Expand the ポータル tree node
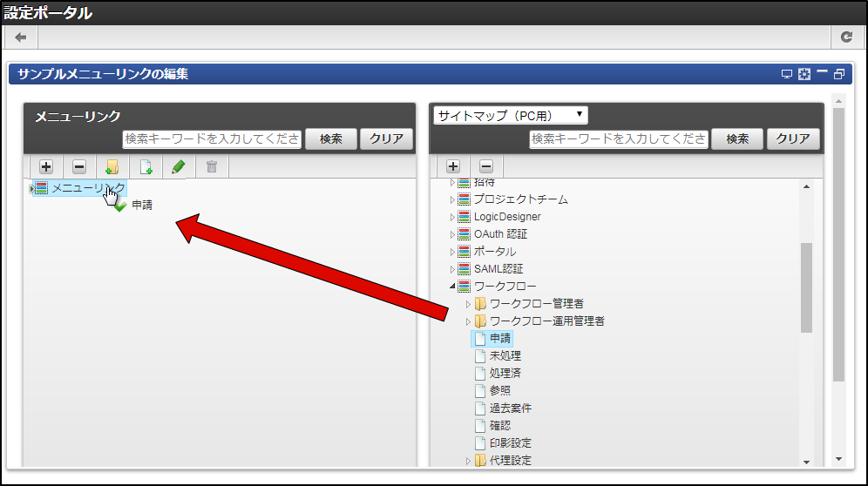 point(451,252)
